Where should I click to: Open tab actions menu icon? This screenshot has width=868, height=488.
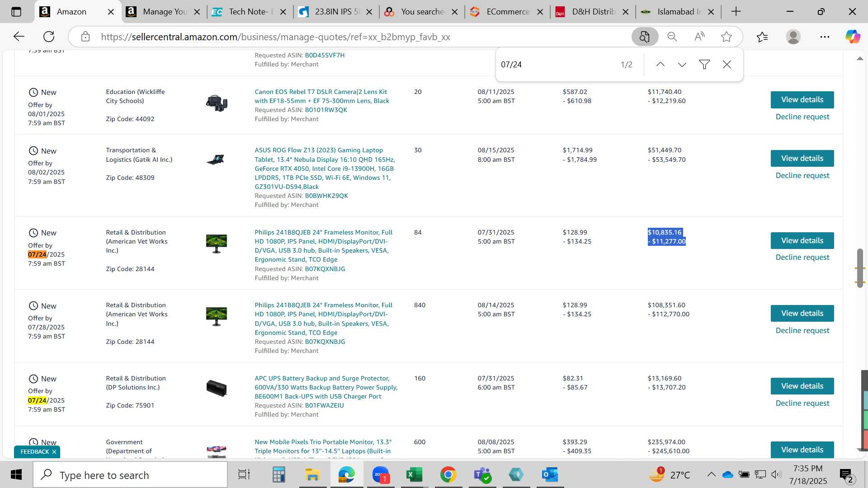(16, 12)
